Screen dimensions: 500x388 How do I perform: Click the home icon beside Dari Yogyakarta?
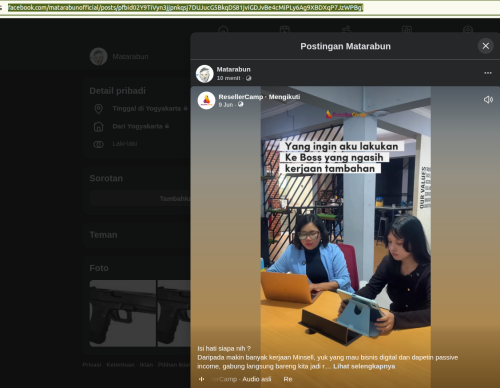[98, 127]
